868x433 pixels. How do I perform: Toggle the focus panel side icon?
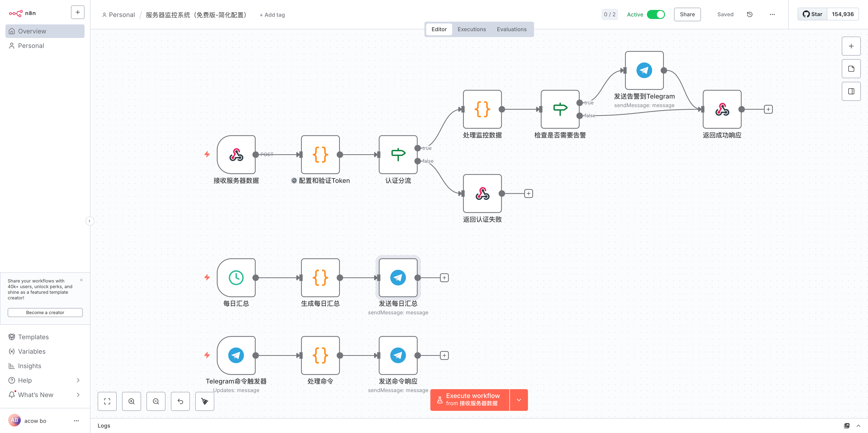tap(851, 91)
